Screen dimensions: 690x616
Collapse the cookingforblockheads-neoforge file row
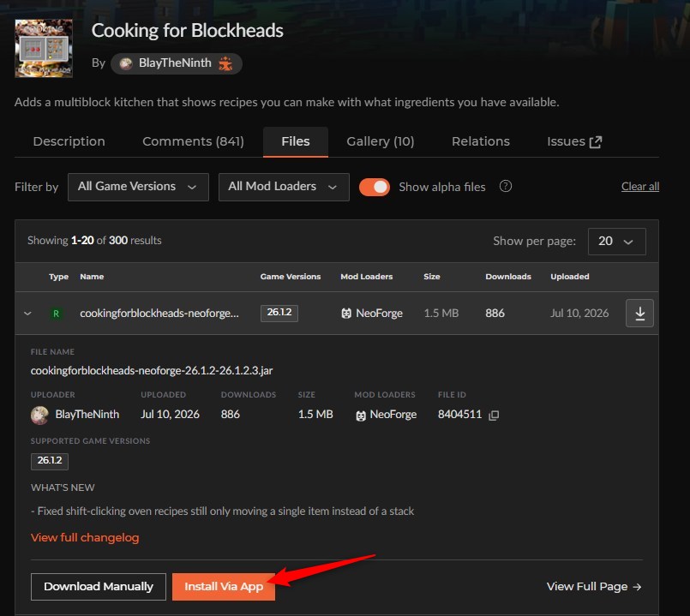[27, 314]
